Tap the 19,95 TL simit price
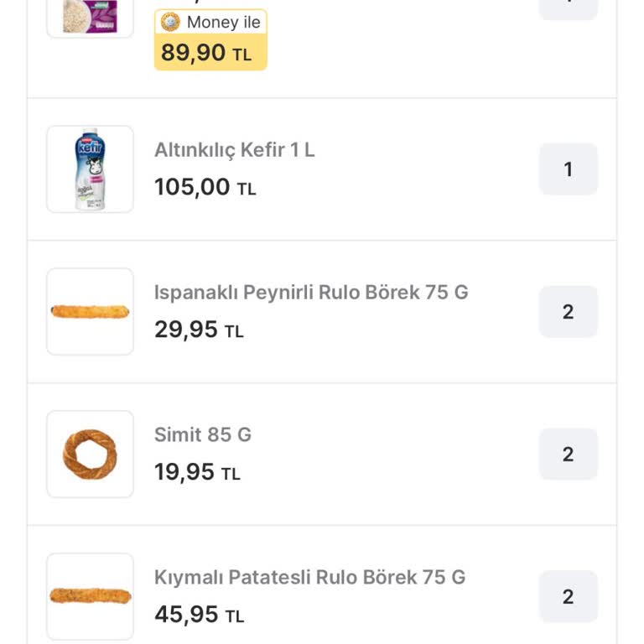Screen dimensions: 644x644 click(197, 472)
